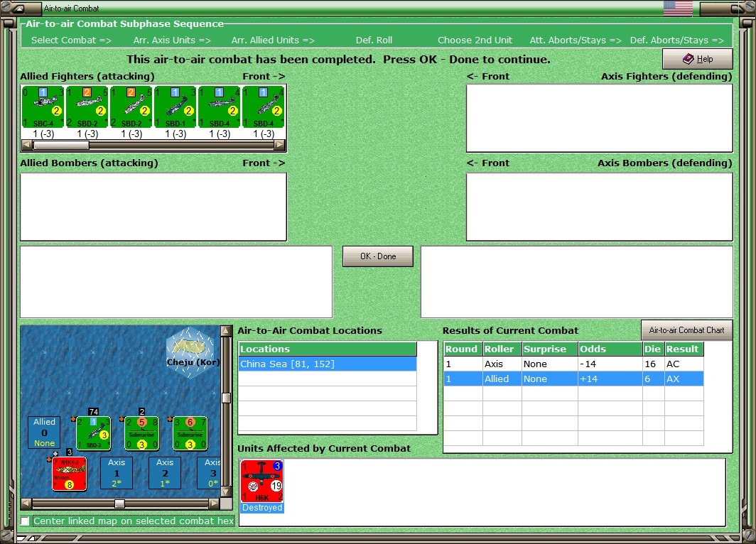Click the Submarine counter with orange 5
This screenshot has width=756, height=544.
(142, 433)
